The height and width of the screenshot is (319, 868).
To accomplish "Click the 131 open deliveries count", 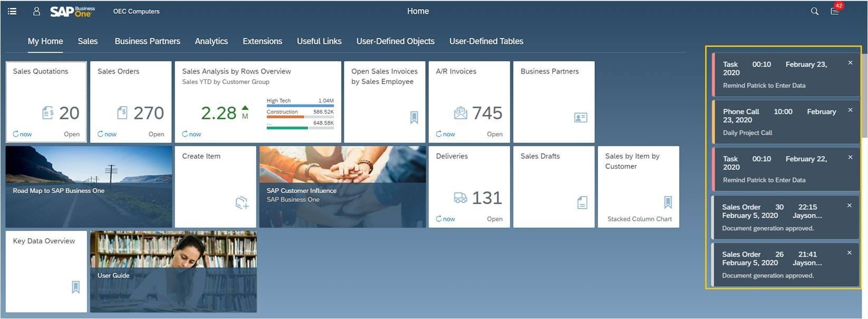I will click(x=487, y=198).
